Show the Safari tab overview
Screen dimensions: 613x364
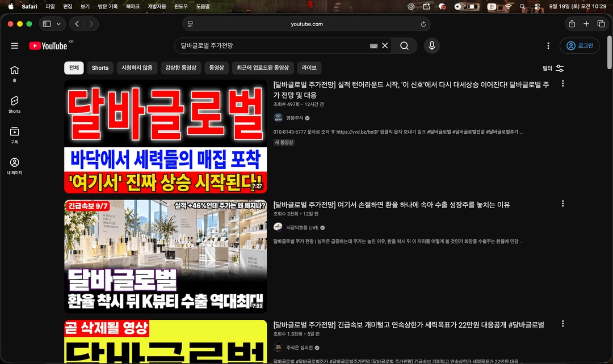coord(601,24)
